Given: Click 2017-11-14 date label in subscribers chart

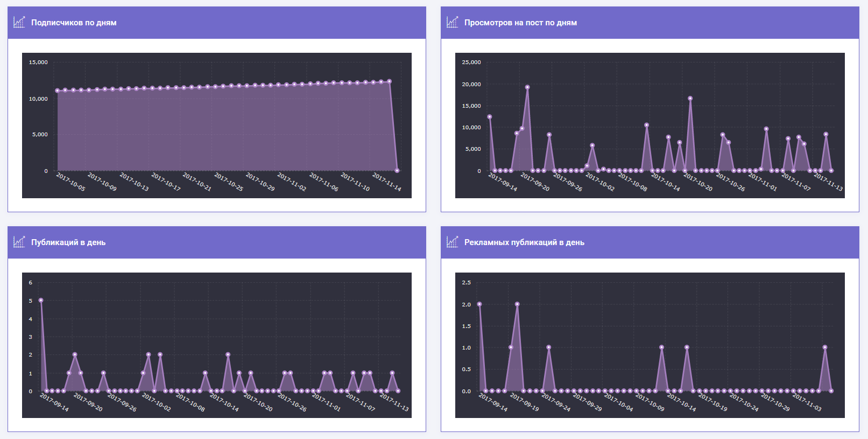Looking at the screenshot, I should click(x=387, y=182).
